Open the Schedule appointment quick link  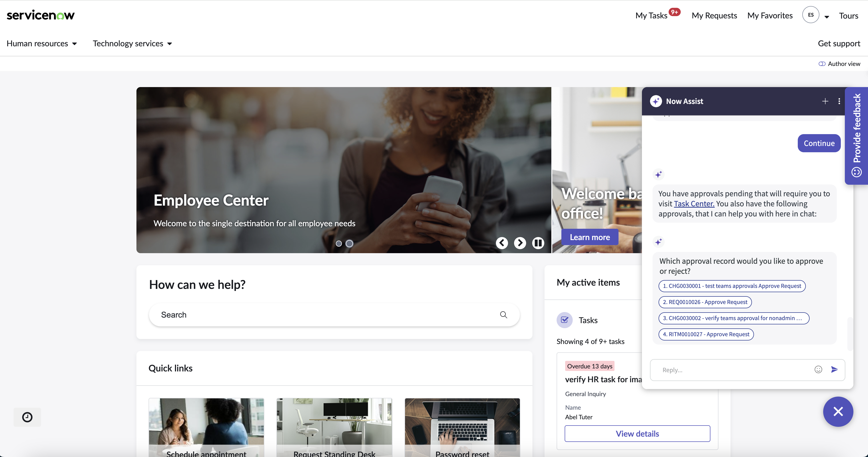pyautogui.click(x=206, y=427)
